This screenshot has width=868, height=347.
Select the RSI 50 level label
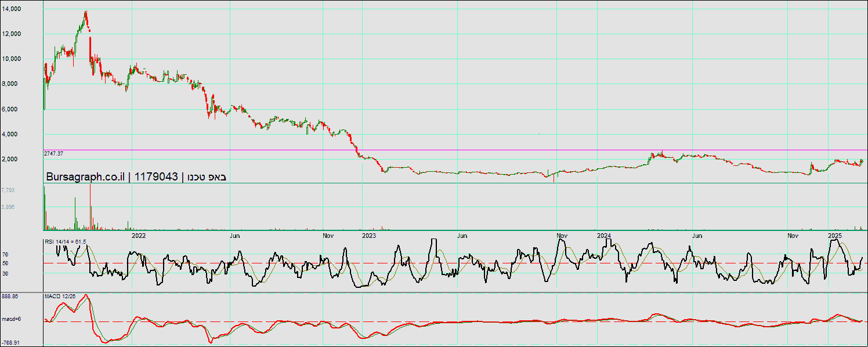pyautogui.click(x=5, y=263)
